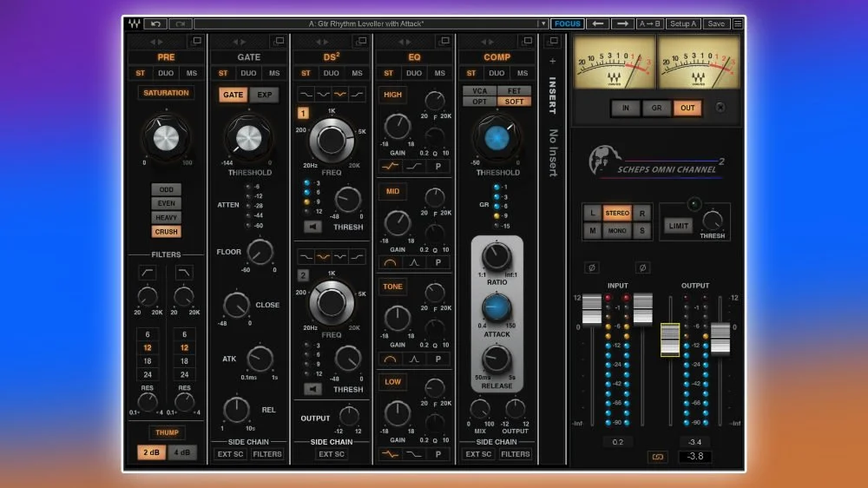868x488 pixels.
Task: Open DS2 EXT SC side chain
Action: coord(331,454)
